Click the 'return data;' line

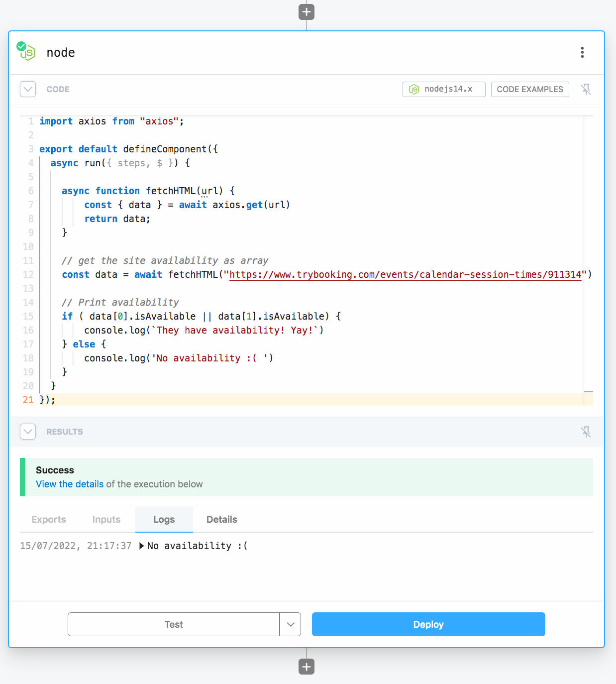(x=117, y=219)
